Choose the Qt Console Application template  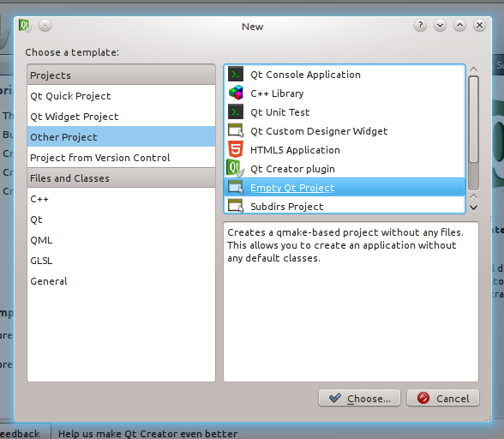point(345,75)
